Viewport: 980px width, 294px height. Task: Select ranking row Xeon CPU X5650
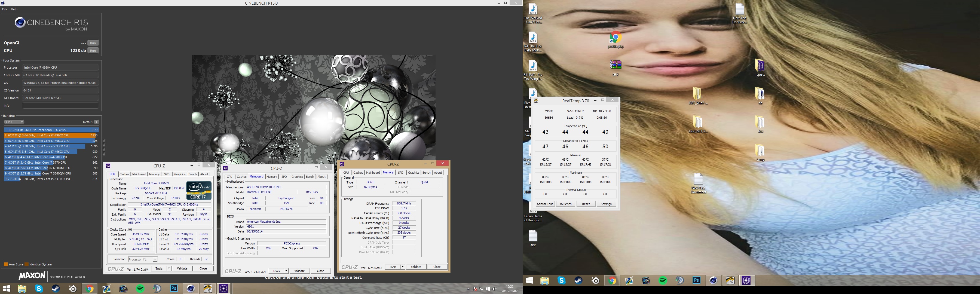[x=51, y=130]
